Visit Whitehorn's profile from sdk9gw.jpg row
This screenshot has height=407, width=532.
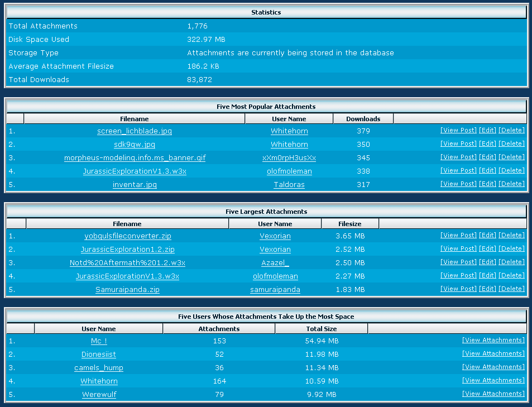click(x=289, y=144)
